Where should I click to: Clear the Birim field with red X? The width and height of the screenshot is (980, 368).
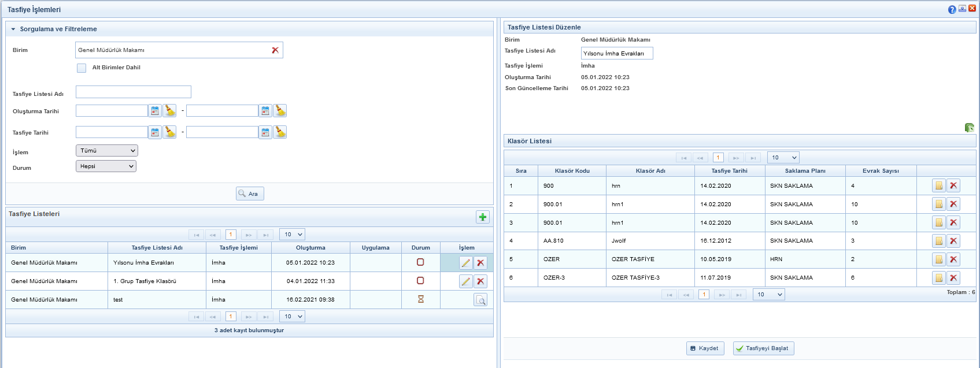(275, 50)
